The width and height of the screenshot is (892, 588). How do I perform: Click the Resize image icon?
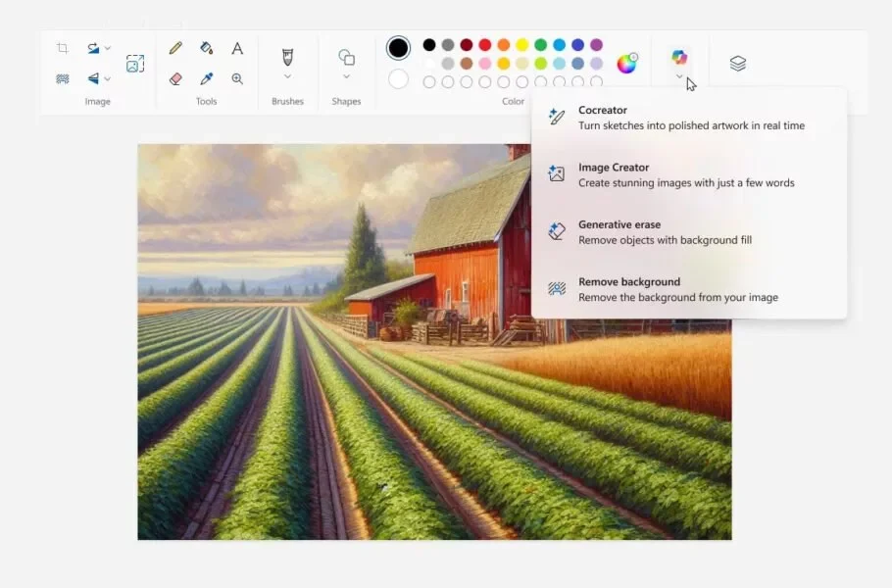click(x=135, y=63)
